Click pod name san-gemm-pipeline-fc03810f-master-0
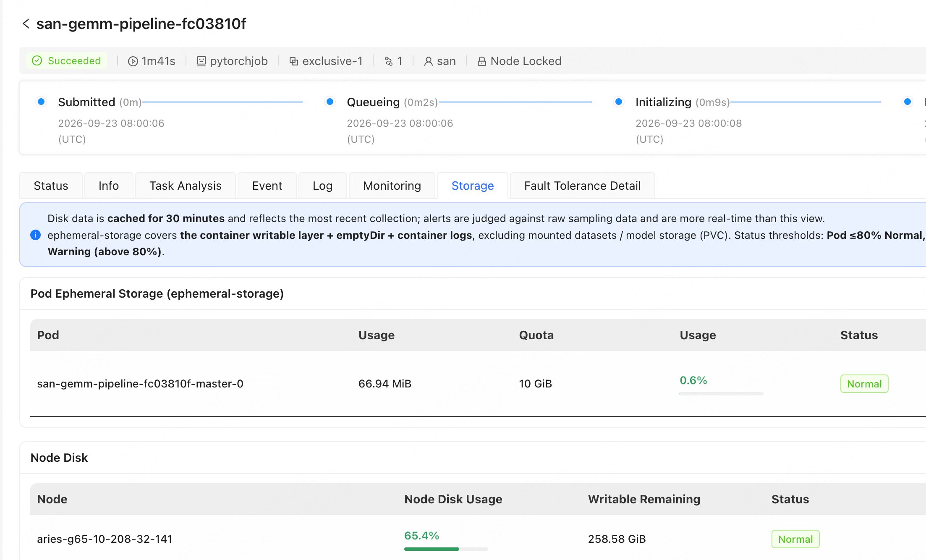 click(x=140, y=384)
